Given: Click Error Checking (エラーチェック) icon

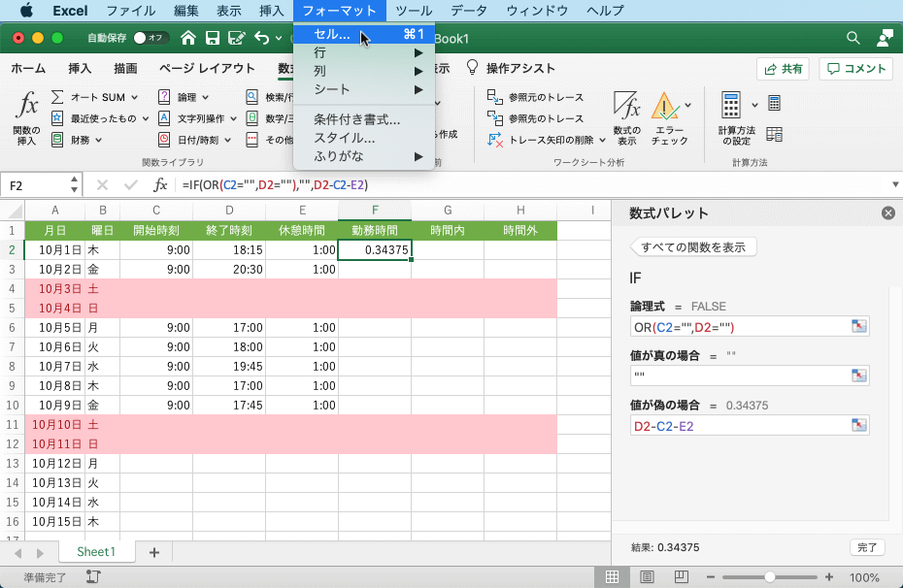Looking at the screenshot, I should 664,107.
